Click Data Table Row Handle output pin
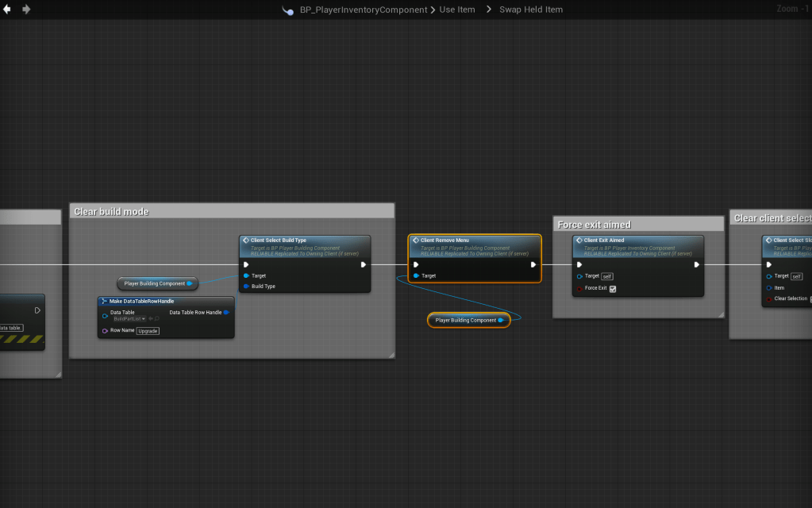 (226, 313)
